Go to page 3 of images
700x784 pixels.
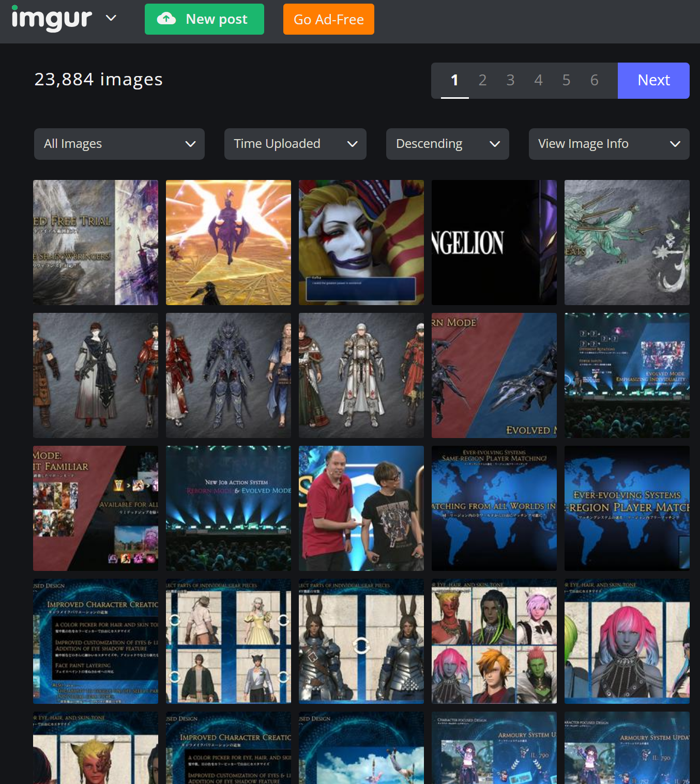click(510, 80)
